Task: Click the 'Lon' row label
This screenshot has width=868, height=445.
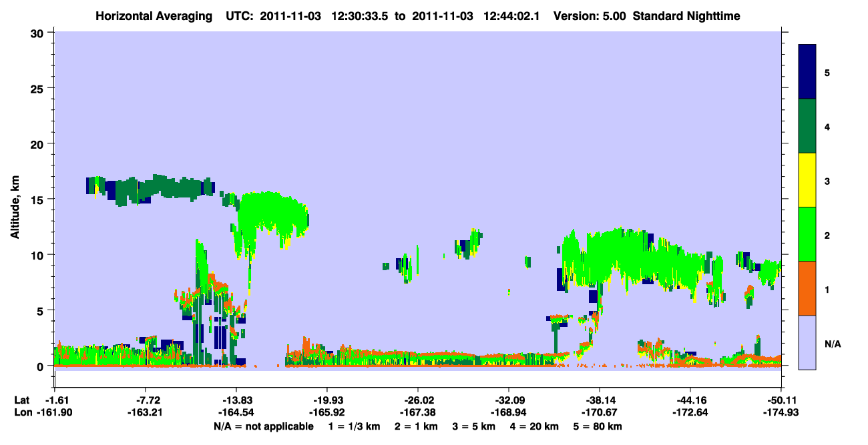Action: [23, 412]
